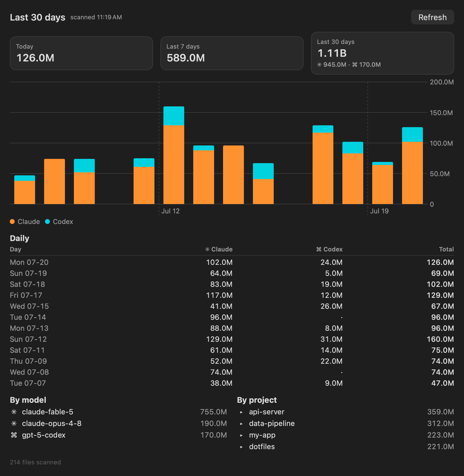Viewport: 464px width, 476px height.
Task: Select the Wed 07-15 row label
Action: pyautogui.click(x=29, y=306)
